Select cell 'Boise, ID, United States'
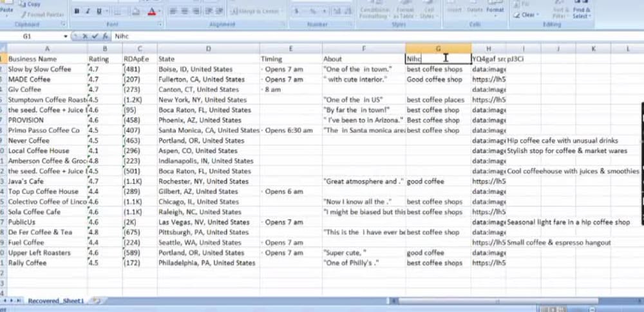Image resolution: width=644 pixels, height=312 pixels. (x=208, y=69)
